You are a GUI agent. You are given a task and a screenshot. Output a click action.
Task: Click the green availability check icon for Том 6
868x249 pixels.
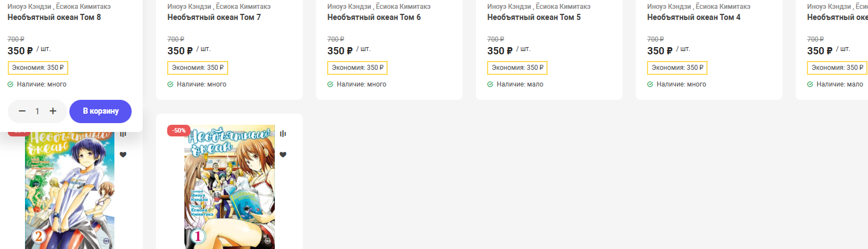(x=330, y=84)
